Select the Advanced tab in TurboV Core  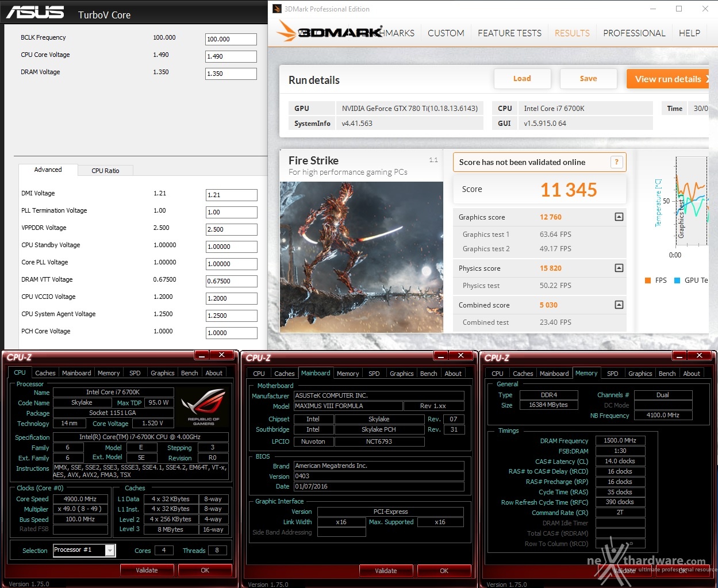[48, 170]
